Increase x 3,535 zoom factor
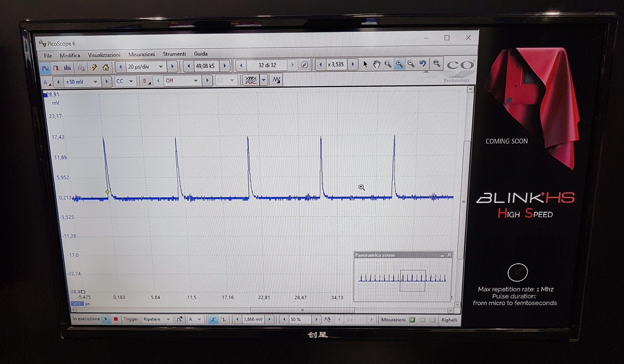Viewport: 624px width, 364px height. [x=353, y=64]
